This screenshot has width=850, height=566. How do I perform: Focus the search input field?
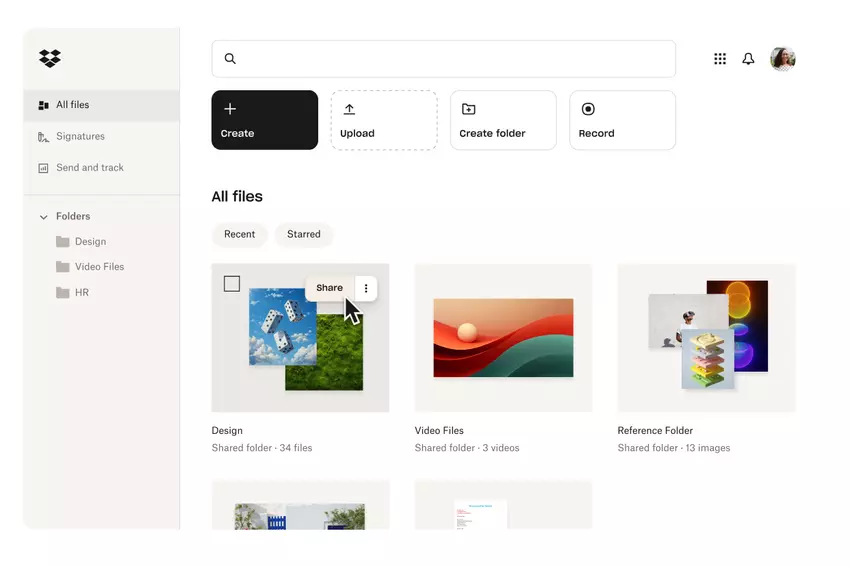pyautogui.click(x=450, y=59)
